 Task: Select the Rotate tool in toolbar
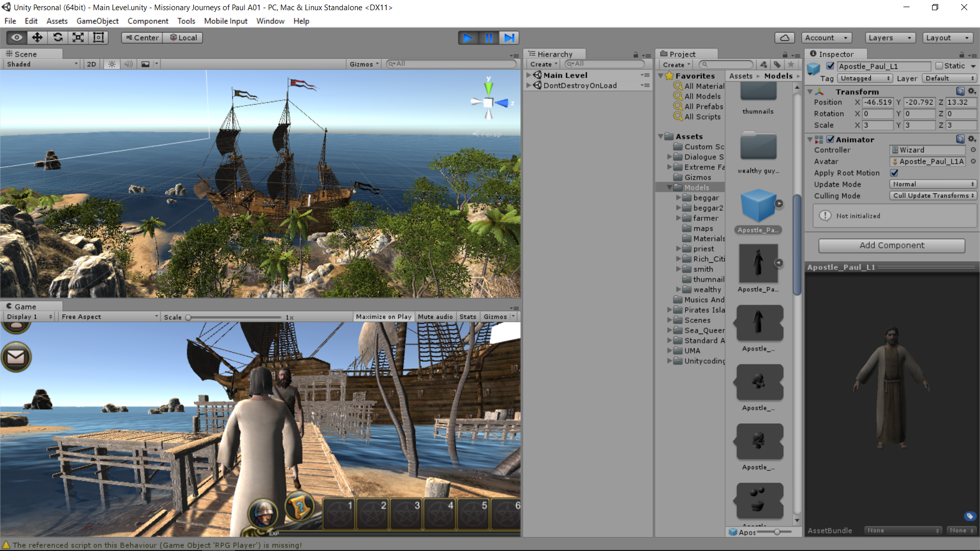point(58,38)
